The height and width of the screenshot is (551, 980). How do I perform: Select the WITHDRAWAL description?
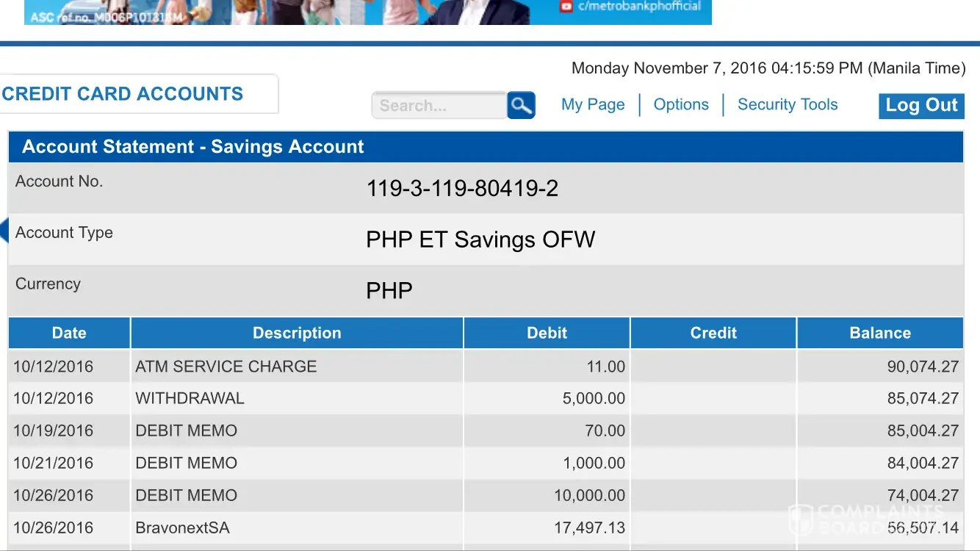point(190,398)
